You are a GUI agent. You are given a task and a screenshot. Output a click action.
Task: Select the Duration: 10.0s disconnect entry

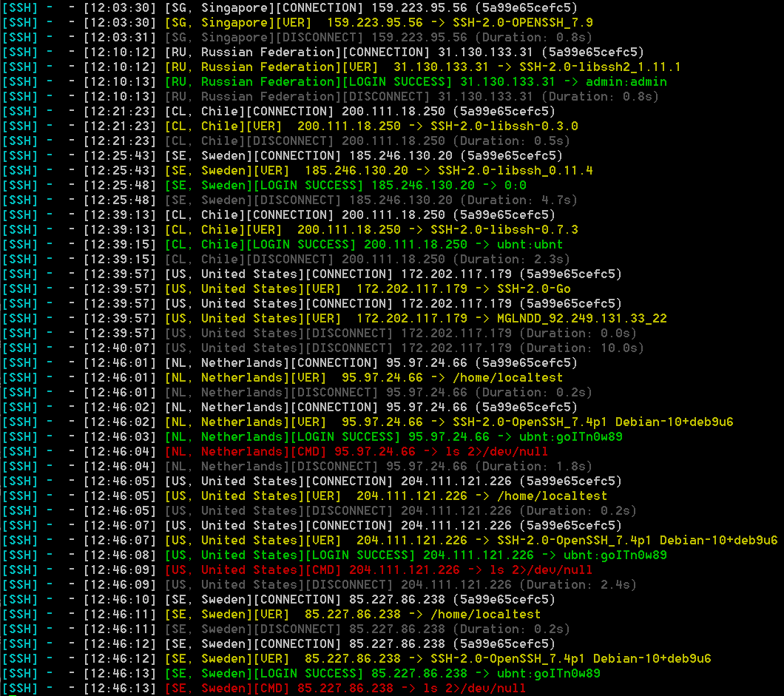tap(581, 348)
